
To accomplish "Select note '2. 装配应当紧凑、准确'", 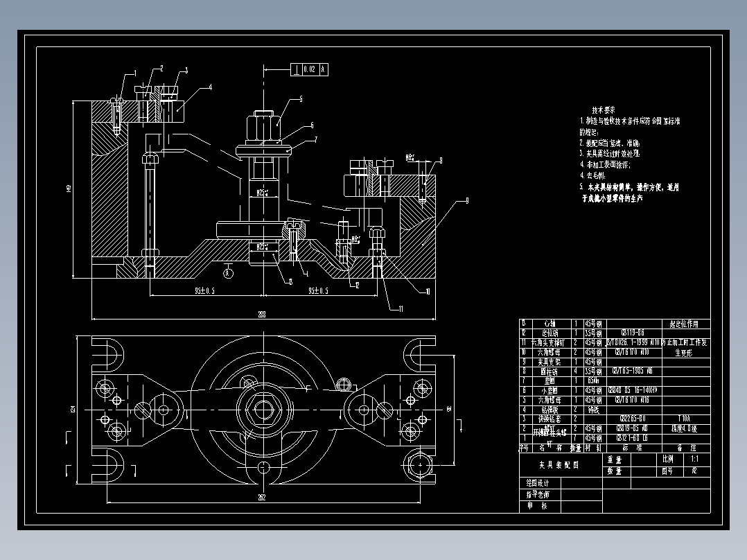I will pos(610,143).
